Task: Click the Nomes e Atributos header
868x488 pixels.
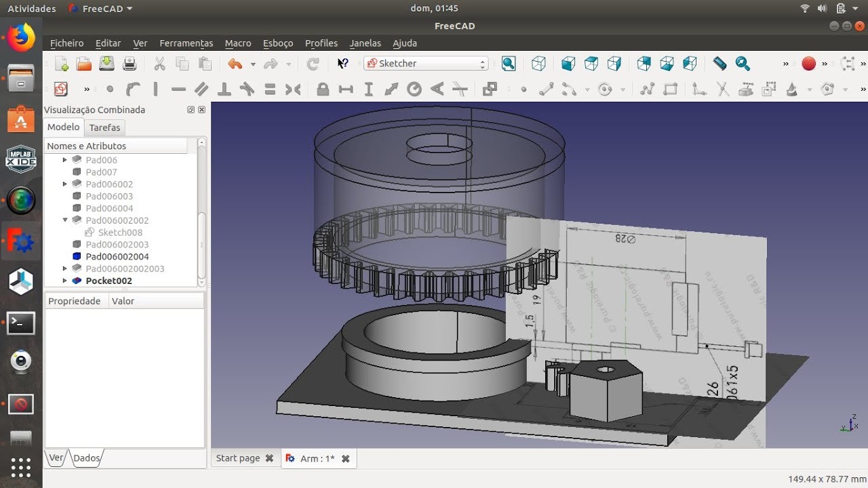Action: [x=116, y=146]
